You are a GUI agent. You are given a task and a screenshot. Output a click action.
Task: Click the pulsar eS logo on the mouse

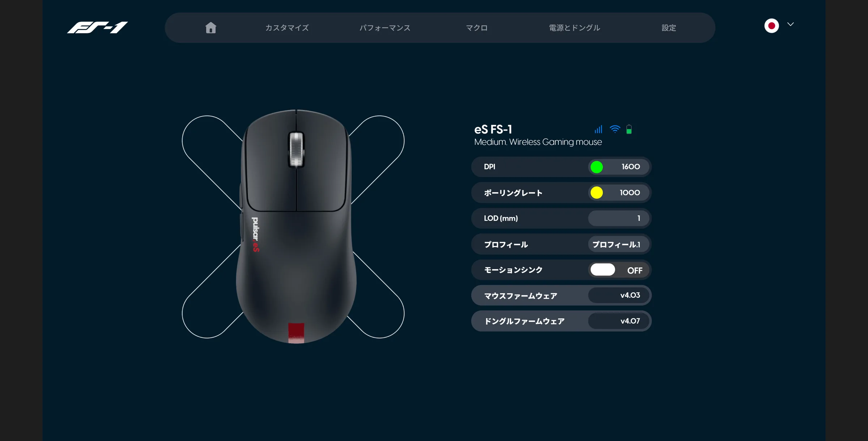click(255, 234)
